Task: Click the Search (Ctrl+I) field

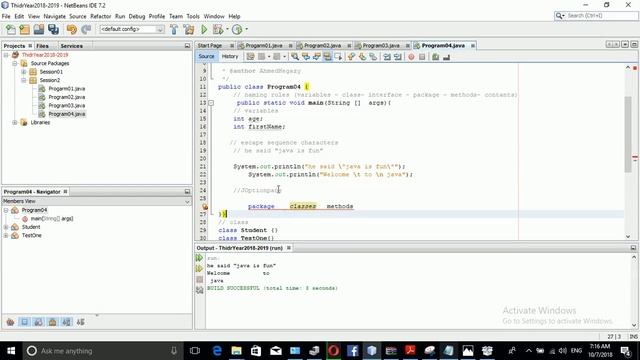Action: coord(596,16)
